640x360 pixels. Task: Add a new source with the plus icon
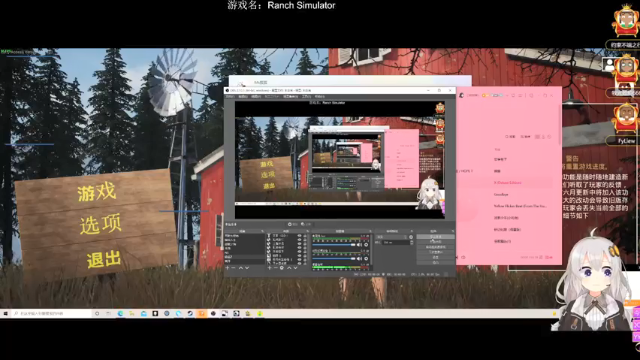(269, 268)
